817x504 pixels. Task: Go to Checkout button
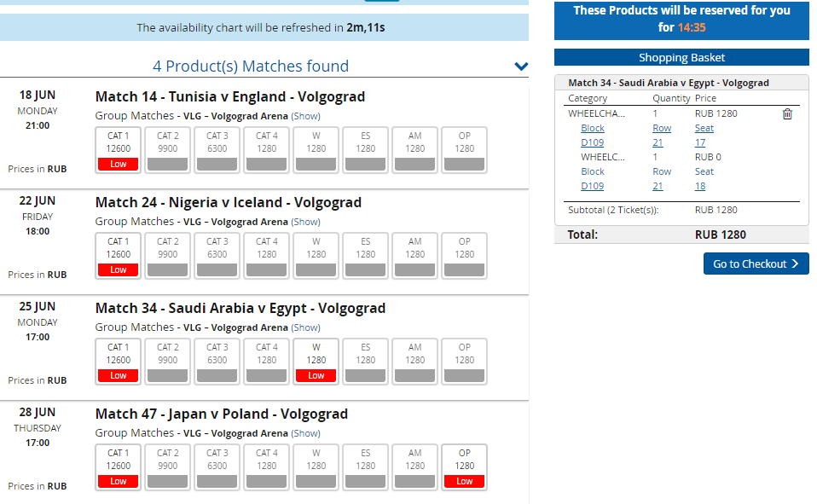click(756, 264)
